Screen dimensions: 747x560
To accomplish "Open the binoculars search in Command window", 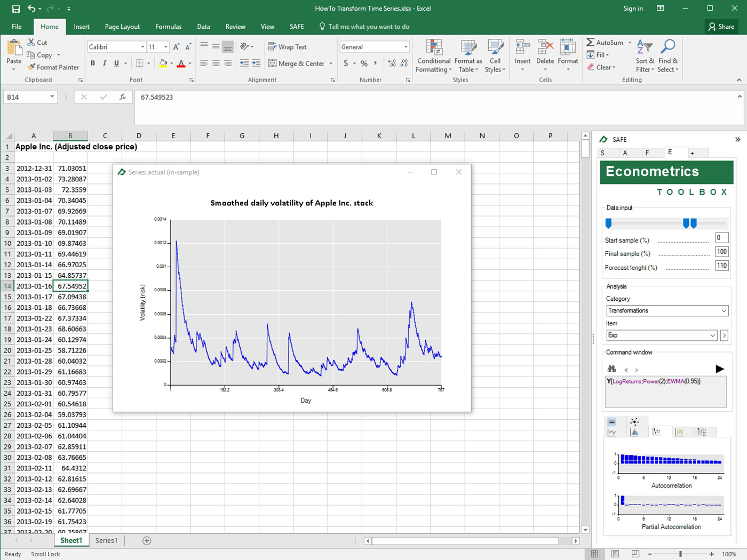I will (611, 369).
